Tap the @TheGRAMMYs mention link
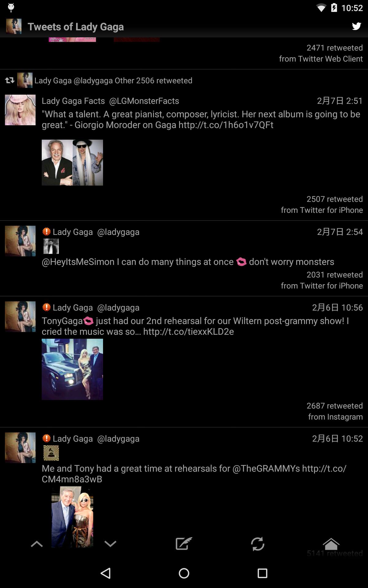Viewport: 368px width, 588px height. [x=266, y=469]
